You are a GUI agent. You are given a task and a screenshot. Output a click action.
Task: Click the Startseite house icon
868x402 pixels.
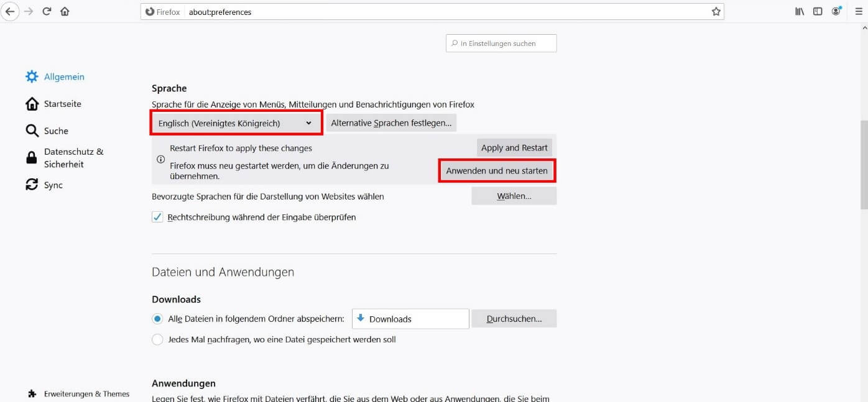32,104
